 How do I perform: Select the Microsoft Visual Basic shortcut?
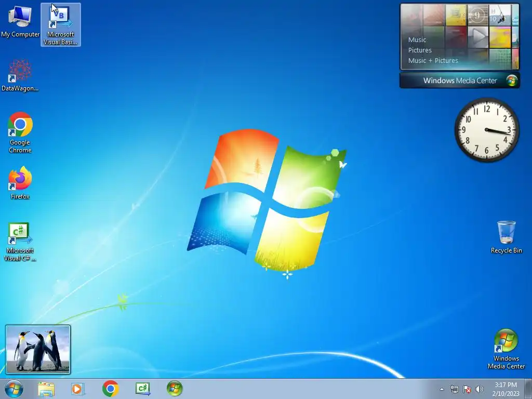click(x=61, y=25)
